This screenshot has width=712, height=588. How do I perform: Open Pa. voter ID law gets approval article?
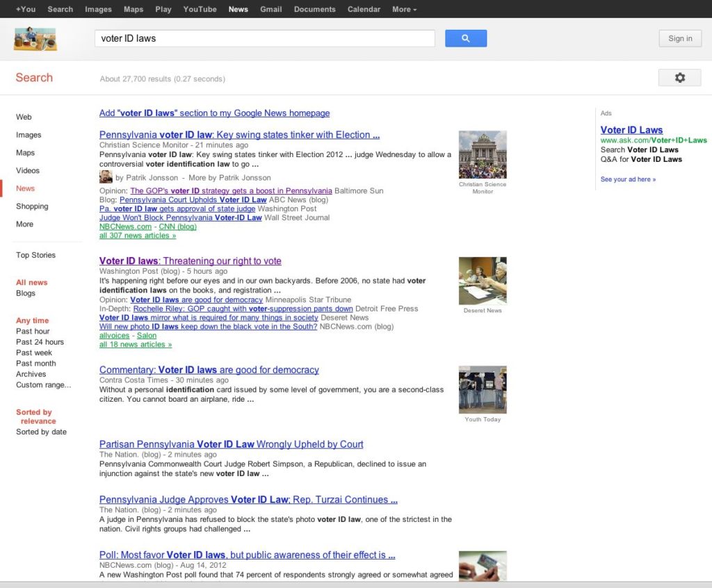[177, 209]
